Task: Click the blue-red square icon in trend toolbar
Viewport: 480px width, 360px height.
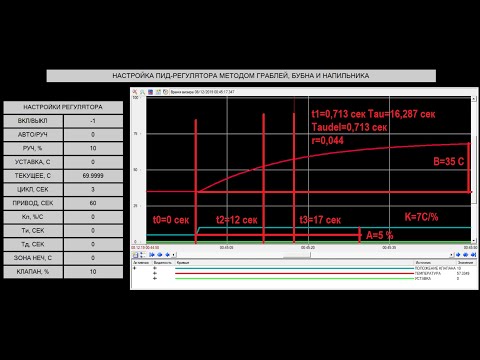Action: point(150,92)
